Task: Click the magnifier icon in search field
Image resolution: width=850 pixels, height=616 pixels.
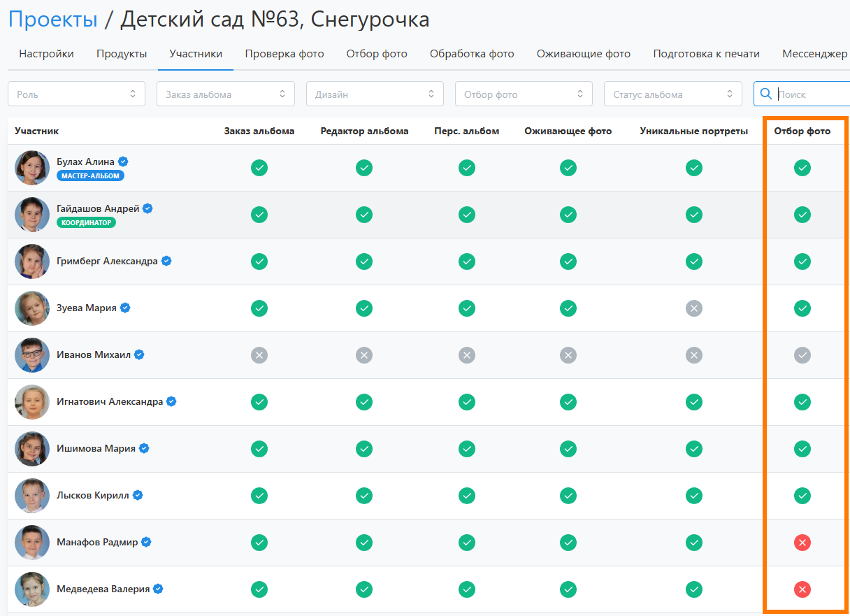Action: 766,94
